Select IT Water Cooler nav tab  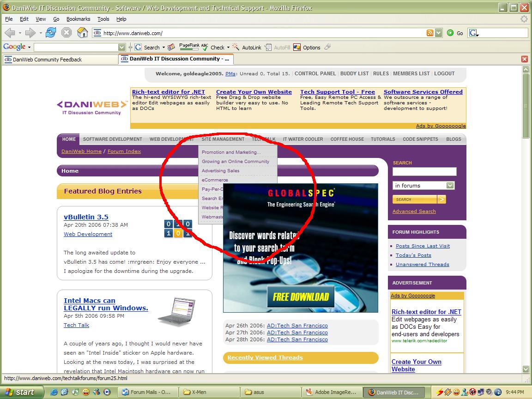303,139
